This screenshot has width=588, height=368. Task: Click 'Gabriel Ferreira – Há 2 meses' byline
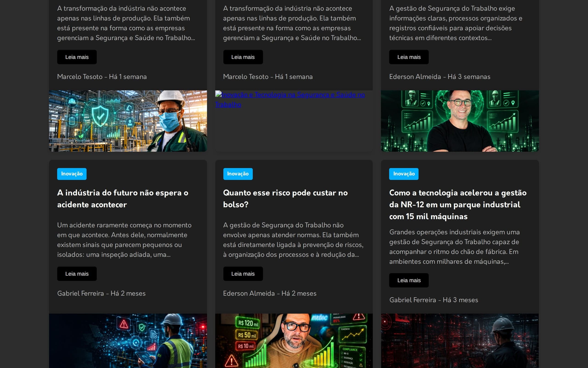point(101,293)
